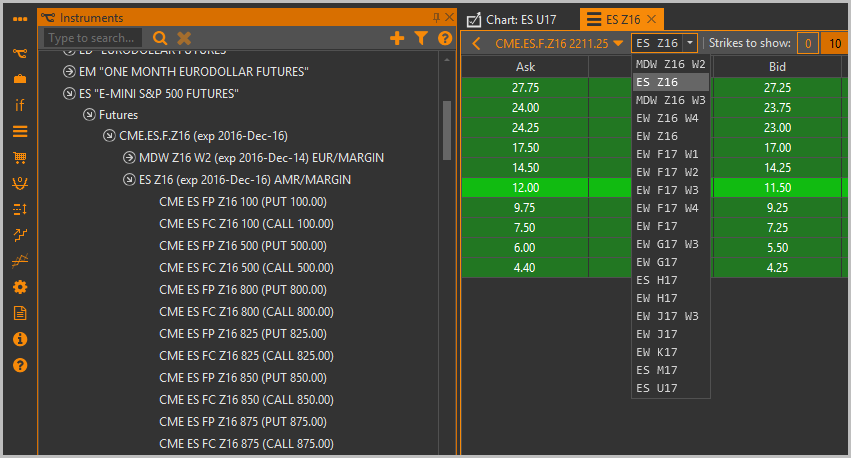The height and width of the screenshot is (458, 851).
Task: Click the info circle sidebar icon
Action: coord(20,339)
